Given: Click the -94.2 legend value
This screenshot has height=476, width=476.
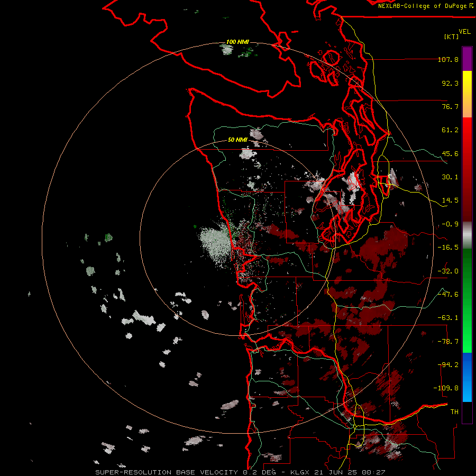Looking at the screenshot, I should (x=448, y=365).
